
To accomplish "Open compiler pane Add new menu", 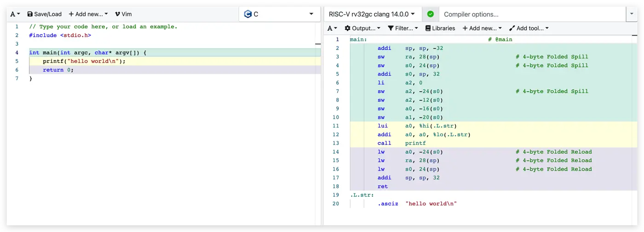I will (482, 29).
